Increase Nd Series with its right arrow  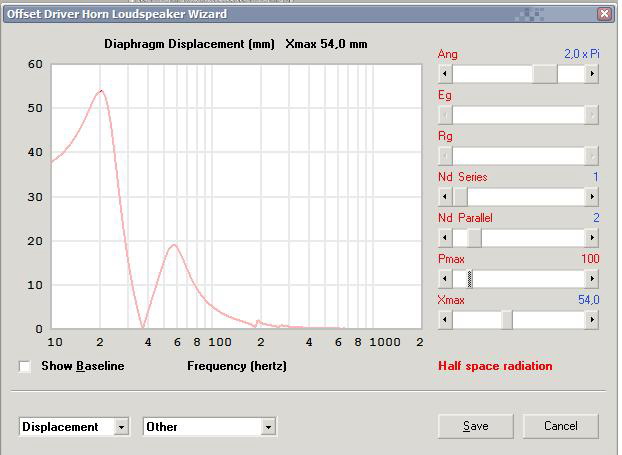(592, 197)
